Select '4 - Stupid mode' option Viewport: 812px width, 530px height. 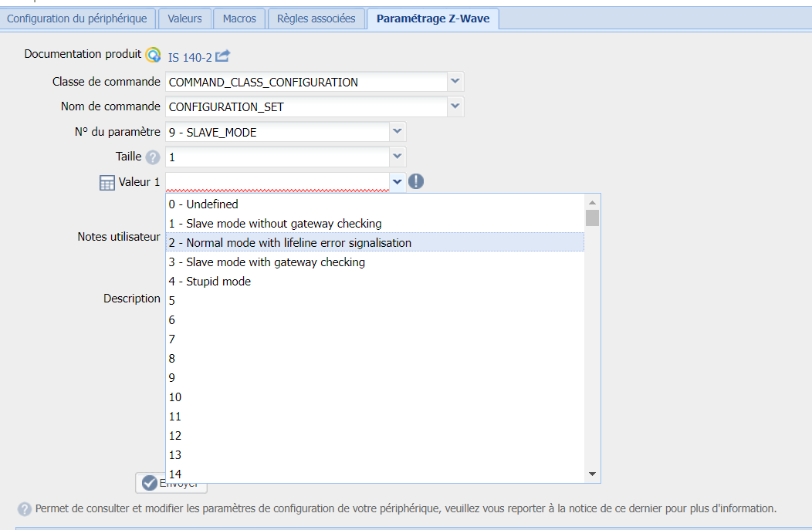210,282
